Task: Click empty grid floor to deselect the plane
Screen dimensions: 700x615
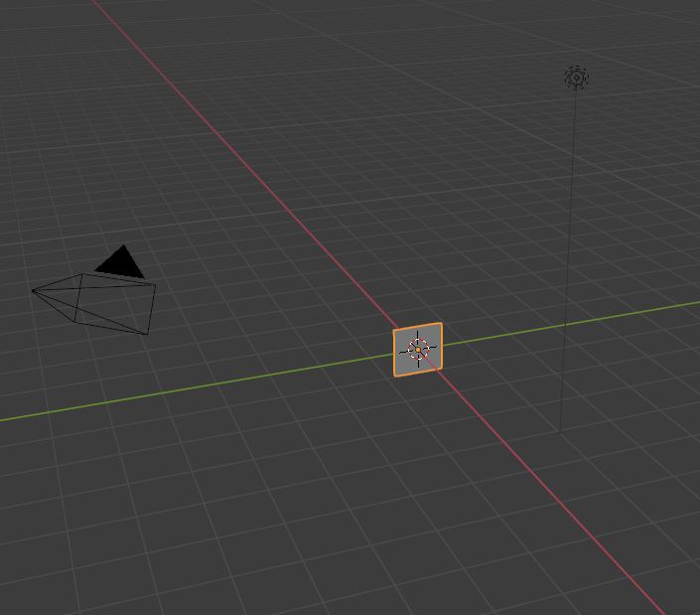Action: click(298, 517)
